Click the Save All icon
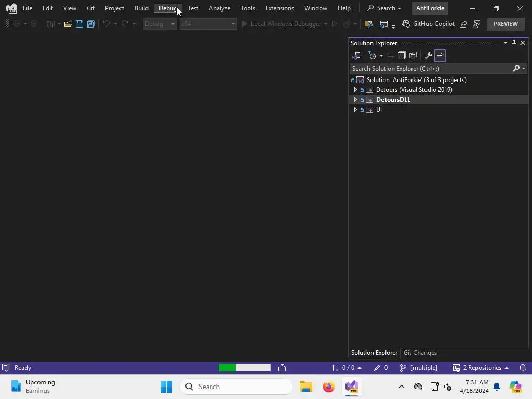This screenshot has width=532, height=399. coord(90,24)
